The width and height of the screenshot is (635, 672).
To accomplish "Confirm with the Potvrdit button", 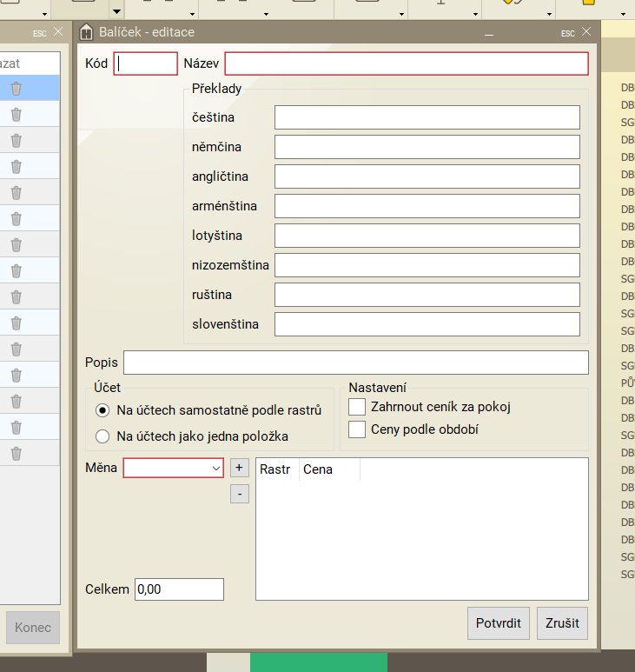I will tap(499, 623).
